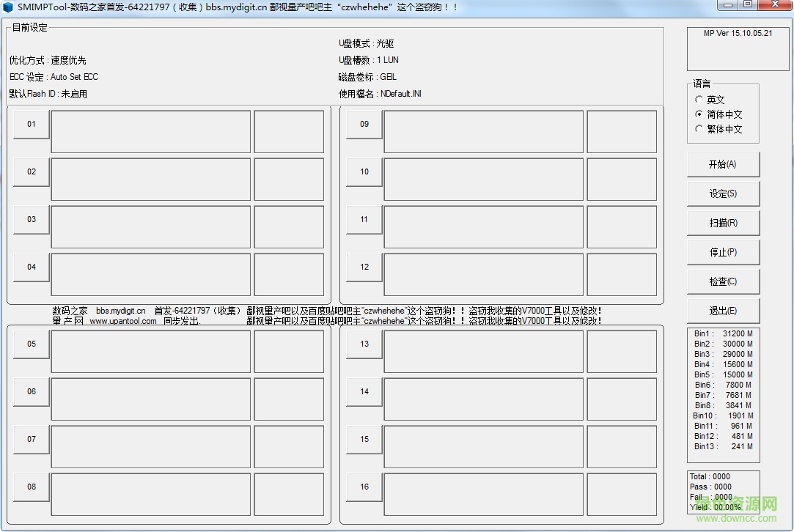
Task: Select the 繁体中文 language option
Action: (718, 129)
